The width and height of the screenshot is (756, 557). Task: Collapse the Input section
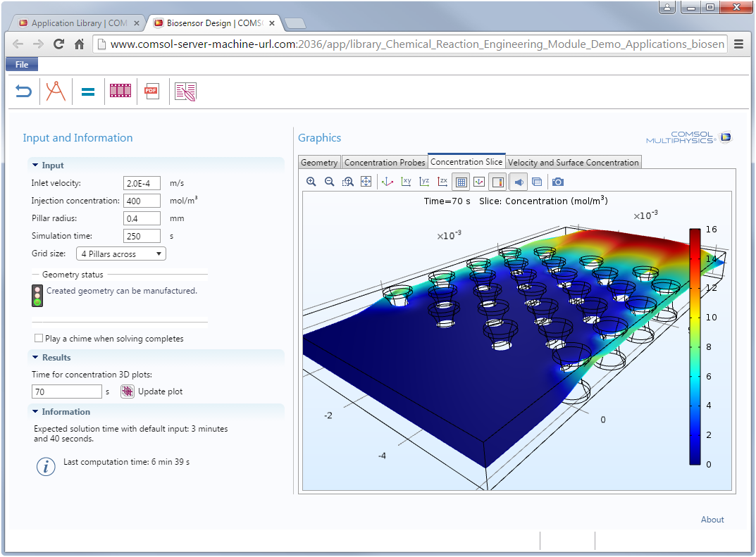click(35, 165)
